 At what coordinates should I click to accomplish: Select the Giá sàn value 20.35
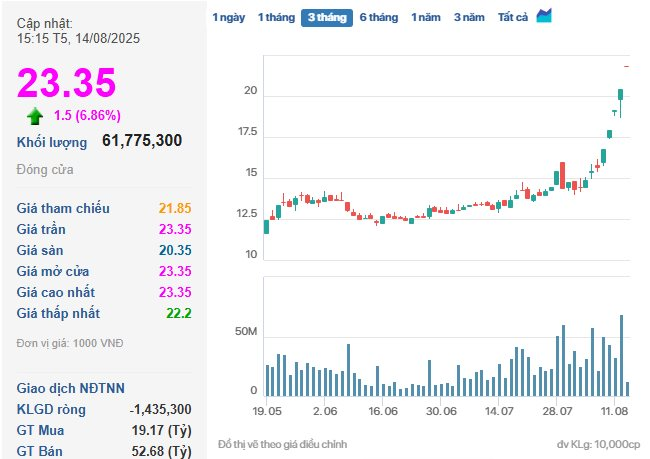175,250
